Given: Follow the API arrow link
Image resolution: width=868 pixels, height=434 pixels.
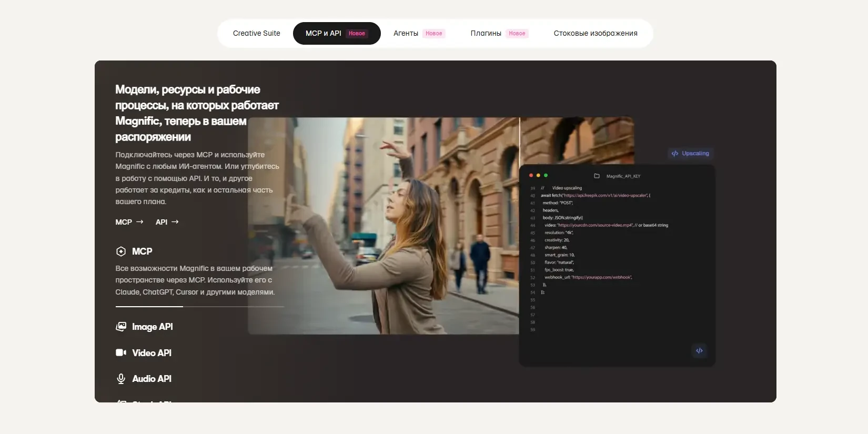Looking at the screenshot, I should (x=167, y=222).
